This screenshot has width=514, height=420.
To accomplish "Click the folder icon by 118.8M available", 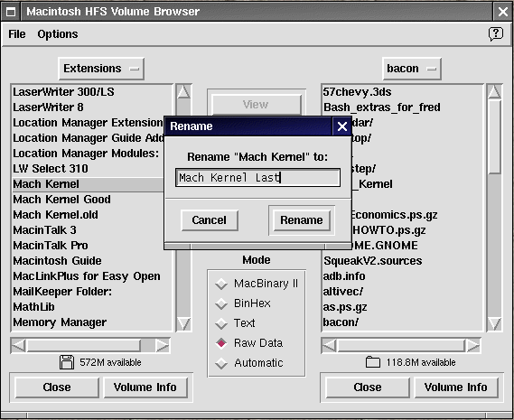I will pyautogui.click(x=373, y=362).
